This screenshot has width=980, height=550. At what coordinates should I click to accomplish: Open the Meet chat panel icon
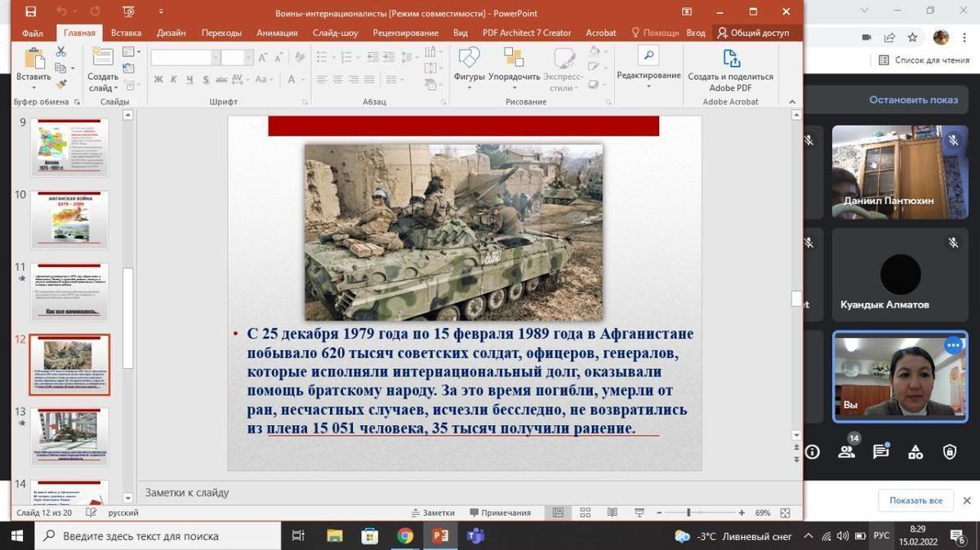880,451
